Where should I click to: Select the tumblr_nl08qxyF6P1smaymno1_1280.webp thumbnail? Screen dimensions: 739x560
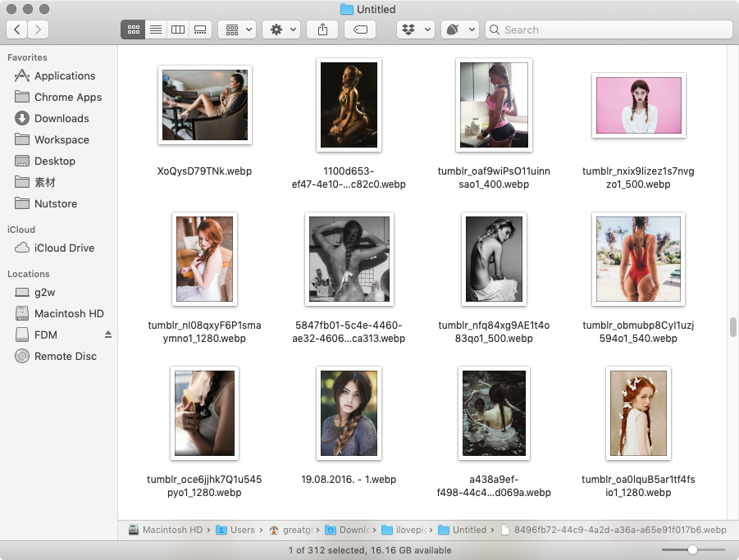coord(204,259)
